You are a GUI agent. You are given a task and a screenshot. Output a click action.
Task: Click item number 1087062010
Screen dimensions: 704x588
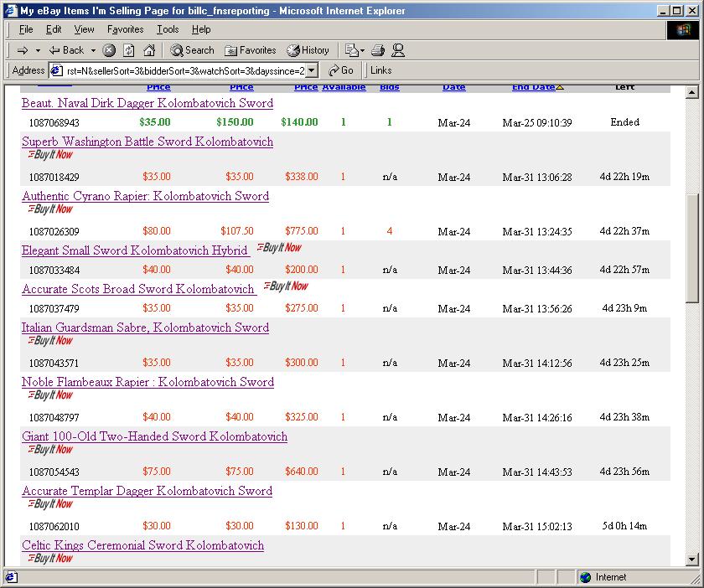[x=54, y=526]
